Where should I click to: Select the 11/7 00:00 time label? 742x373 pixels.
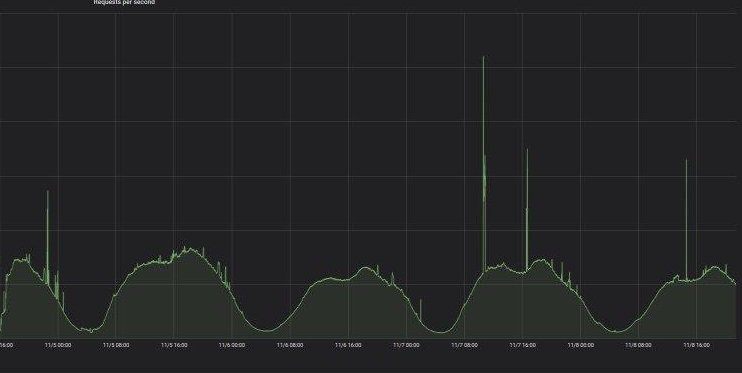406,346
